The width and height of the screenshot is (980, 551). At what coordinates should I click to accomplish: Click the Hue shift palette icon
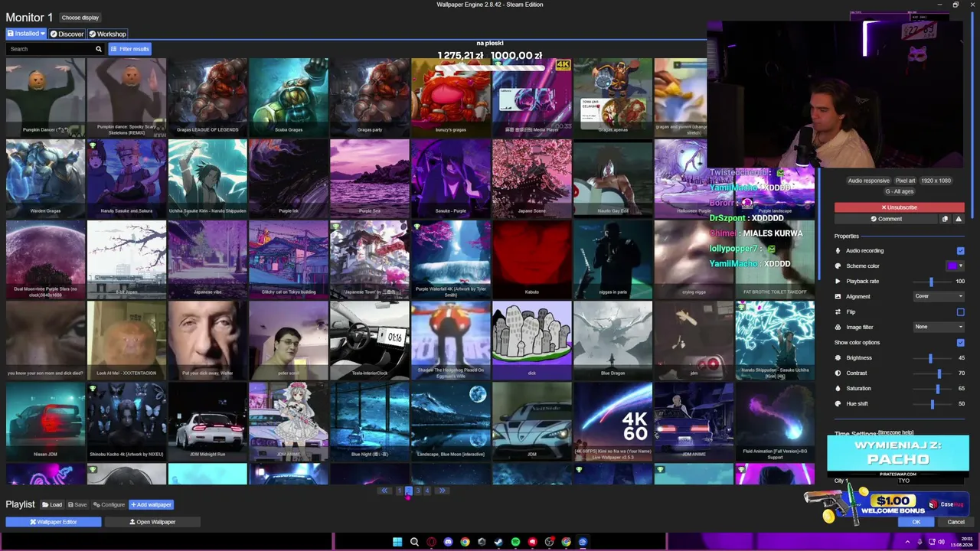838,404
